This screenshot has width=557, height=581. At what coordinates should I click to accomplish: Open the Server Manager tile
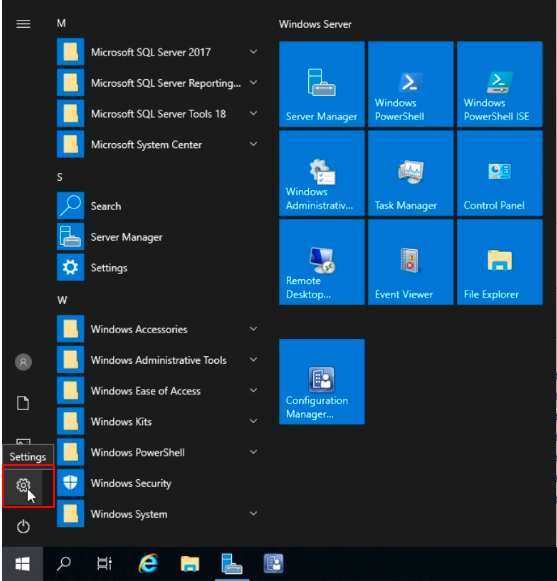(x=322, y=84)
